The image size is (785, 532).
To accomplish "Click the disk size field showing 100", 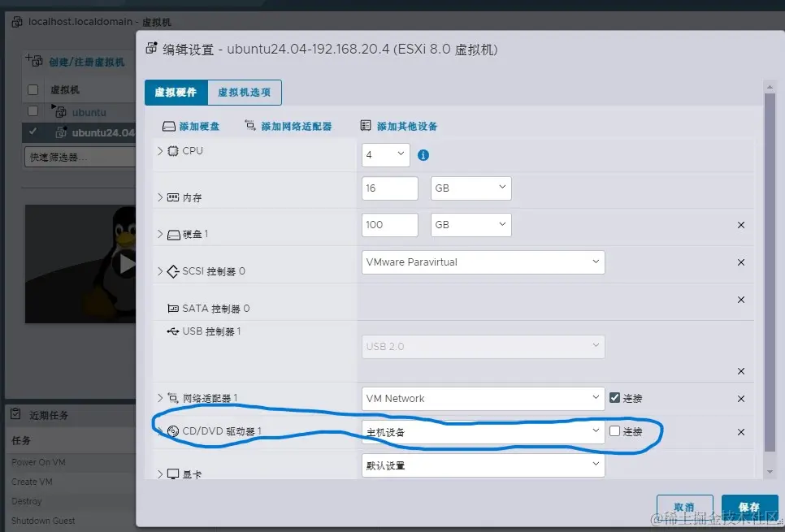I will click(x=389, y=225).
